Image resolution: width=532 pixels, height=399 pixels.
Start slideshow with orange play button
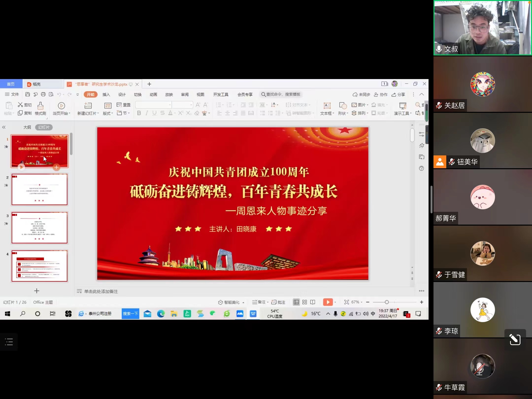328,302
